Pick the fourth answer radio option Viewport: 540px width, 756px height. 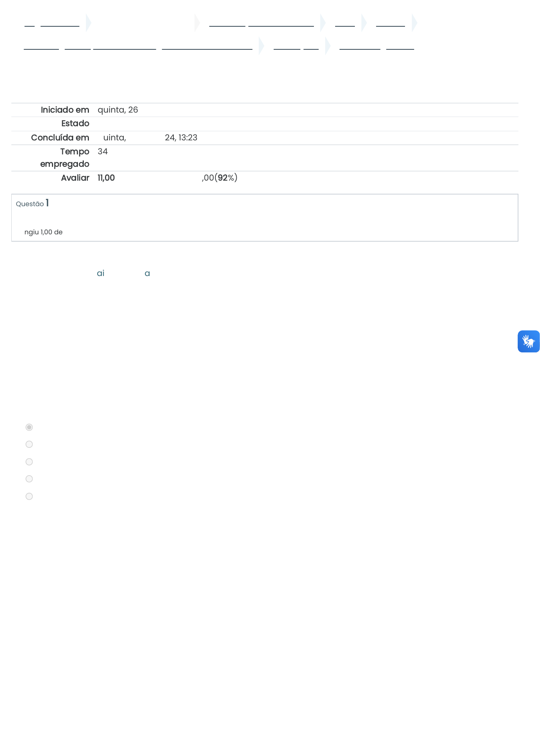tap(29, 479)
